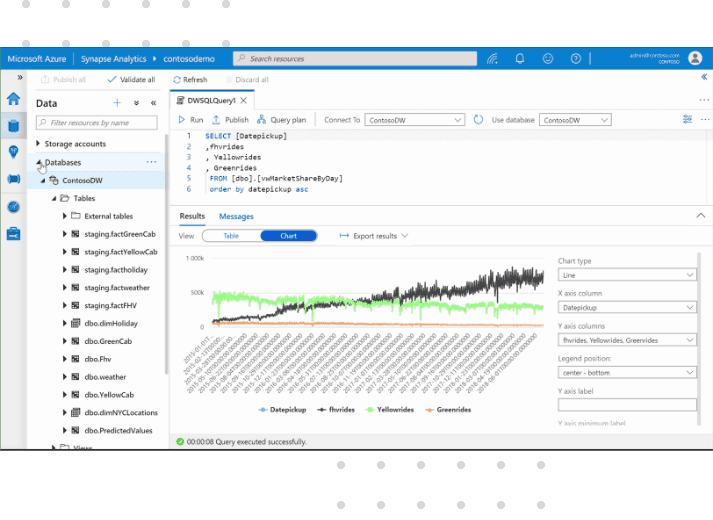The image size is (713, 520).
Task: Refresh the Connect To connection
Action: (x=478, y=120)
